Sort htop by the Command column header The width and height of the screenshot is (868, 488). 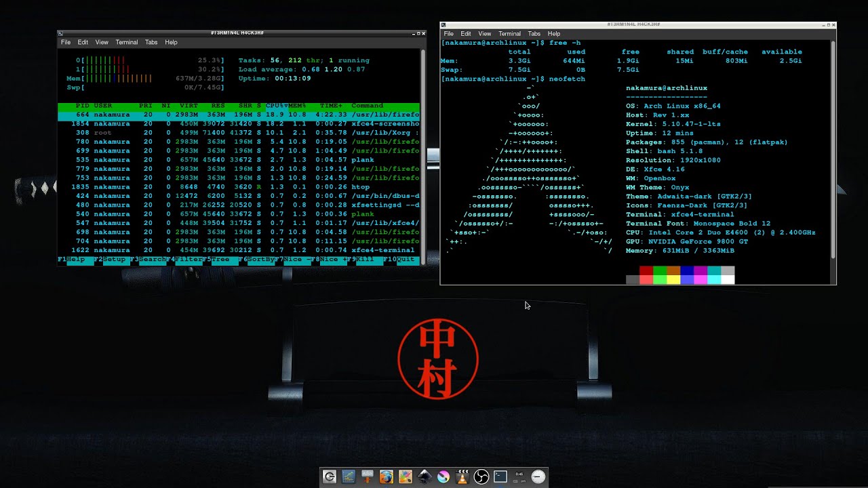(368, 106)
